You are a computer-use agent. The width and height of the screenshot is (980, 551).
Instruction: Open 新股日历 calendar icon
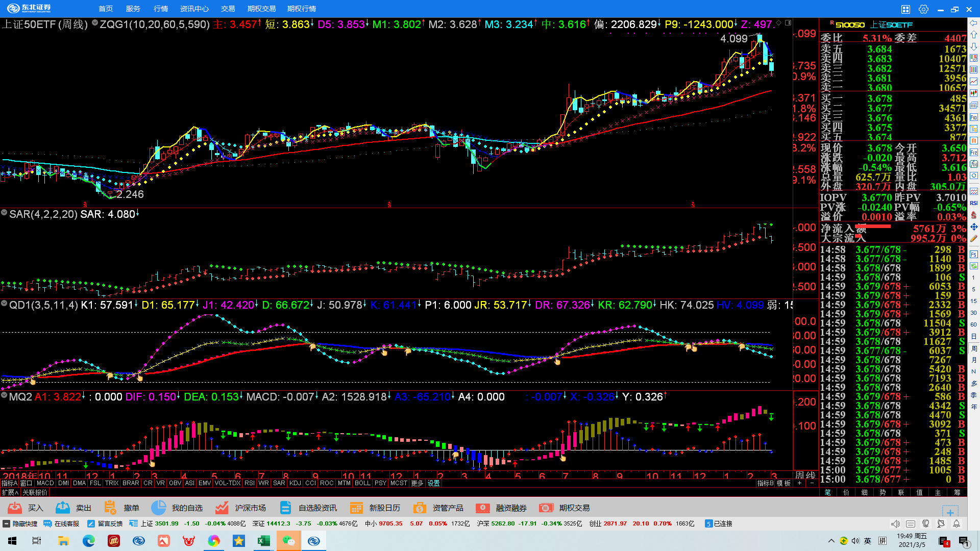coord(356,508)
